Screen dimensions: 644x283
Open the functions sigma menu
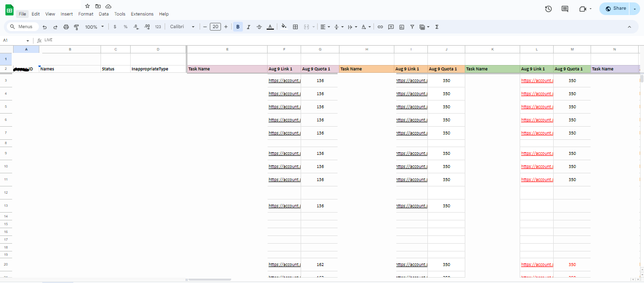[x=437, y=27]
